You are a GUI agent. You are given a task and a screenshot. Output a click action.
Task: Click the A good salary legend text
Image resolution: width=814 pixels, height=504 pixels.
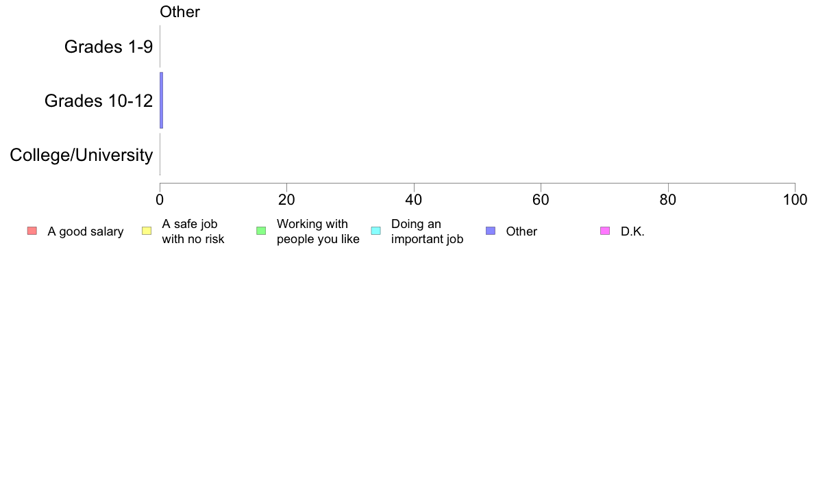tap(86, 231)
